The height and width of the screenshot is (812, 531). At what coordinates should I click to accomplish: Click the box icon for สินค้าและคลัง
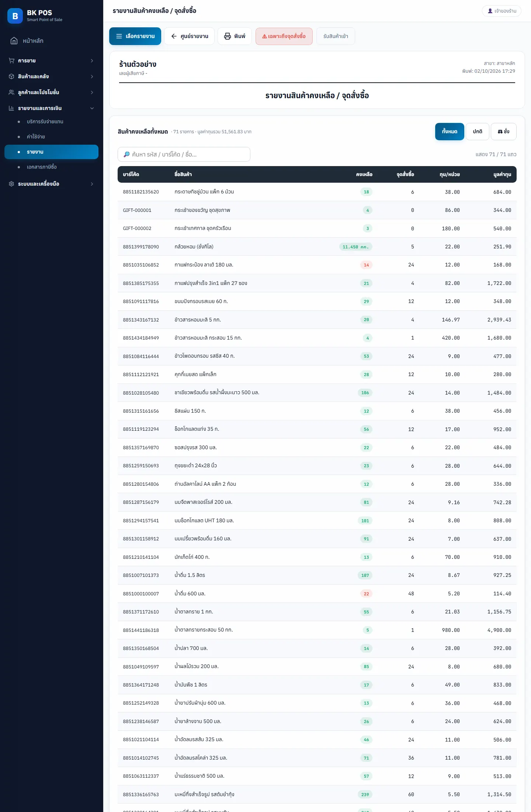(11, 76)
